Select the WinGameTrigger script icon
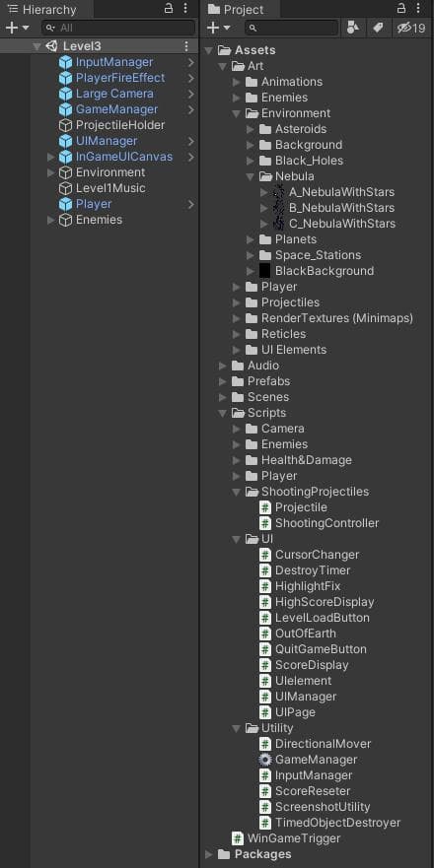The height and width of the screenshot is (868, 434). coord(238,838)
